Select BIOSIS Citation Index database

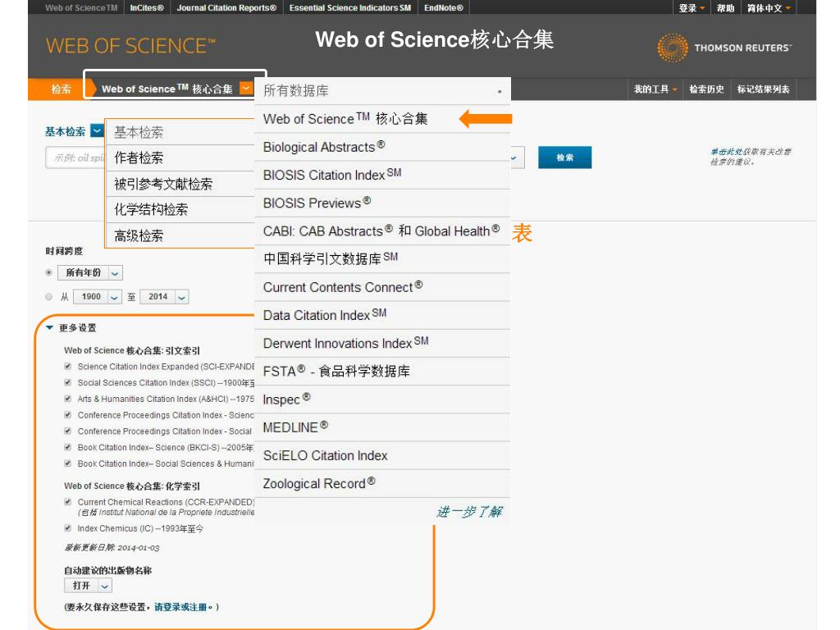[382, 175]
